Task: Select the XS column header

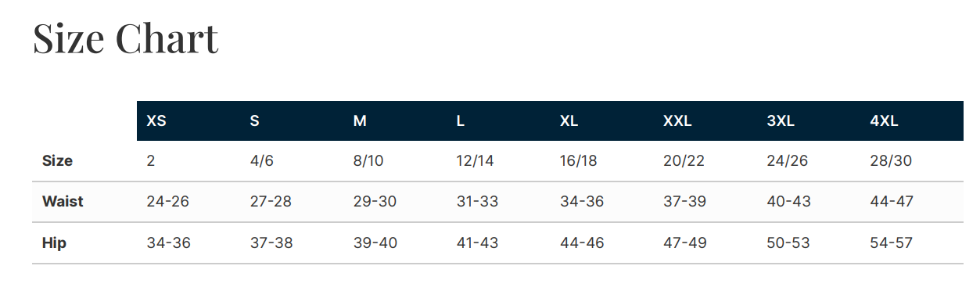Action: (x=156, y=121)
